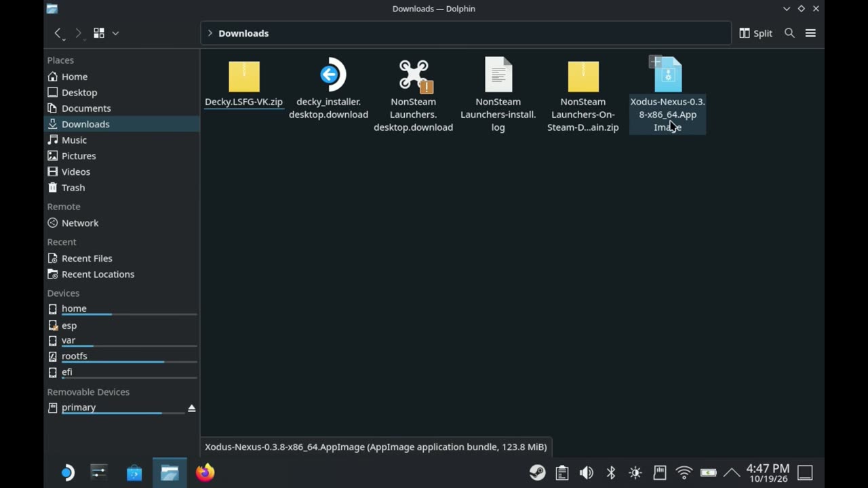The image size is (868, 488).
Task: Open the Bluetooth tray icon
Action: [x=611, y=472]
